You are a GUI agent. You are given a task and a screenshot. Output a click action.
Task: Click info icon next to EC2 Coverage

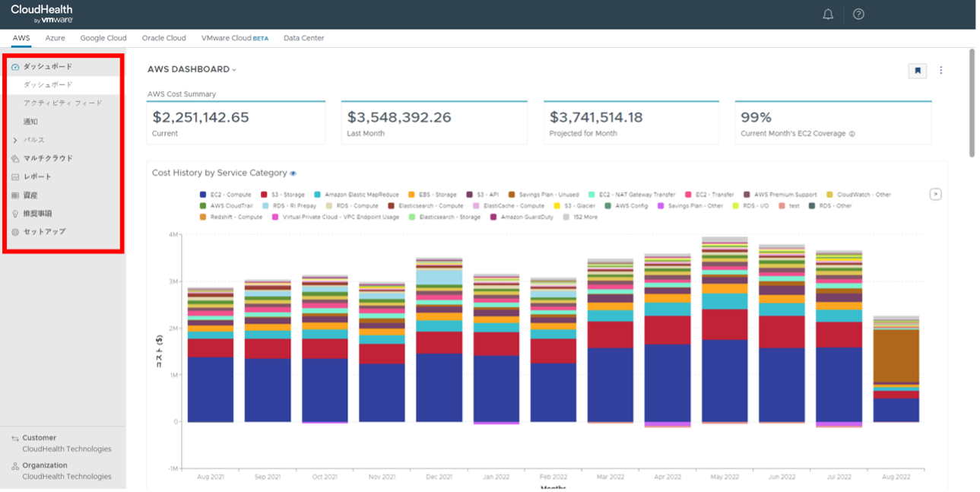[x=852, y=134]
